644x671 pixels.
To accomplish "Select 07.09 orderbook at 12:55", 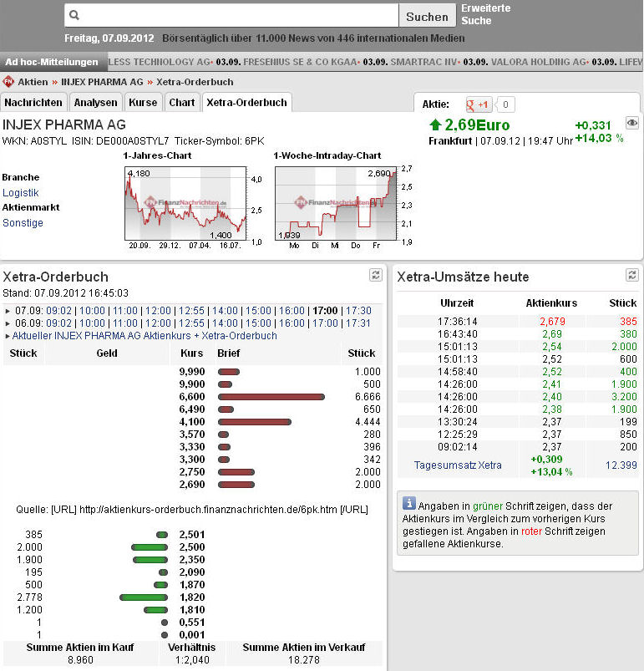I will pos(191,311).
